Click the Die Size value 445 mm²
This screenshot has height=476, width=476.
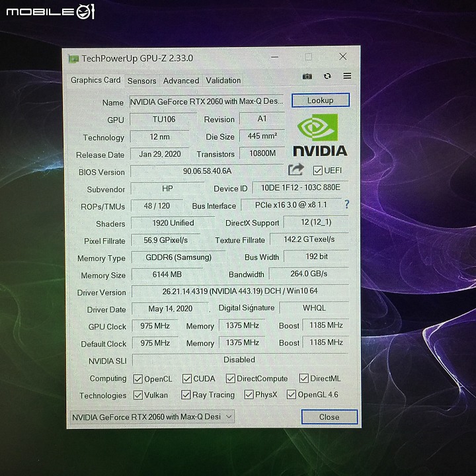pos(262,136)
